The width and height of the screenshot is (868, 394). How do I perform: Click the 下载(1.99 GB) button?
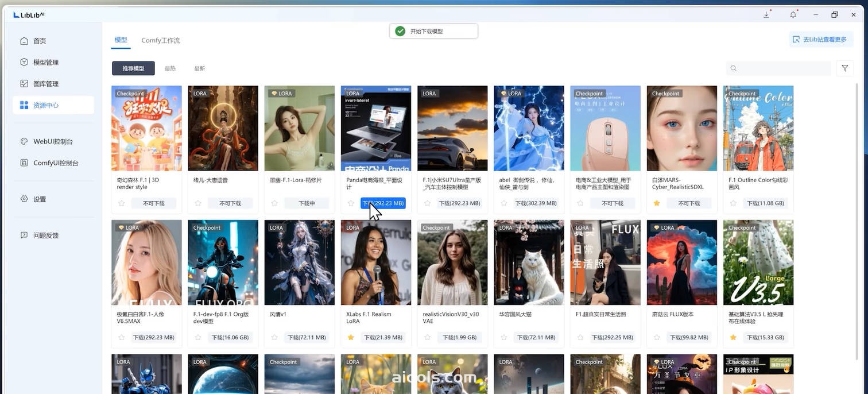coord(459,338)
